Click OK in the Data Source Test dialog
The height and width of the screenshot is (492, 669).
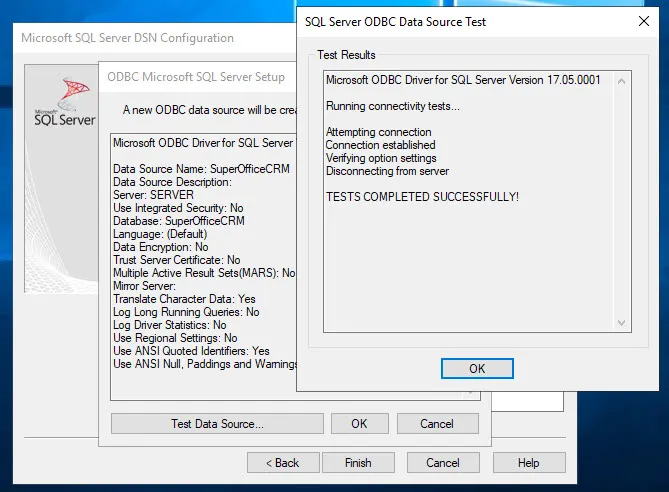[477, 369]
